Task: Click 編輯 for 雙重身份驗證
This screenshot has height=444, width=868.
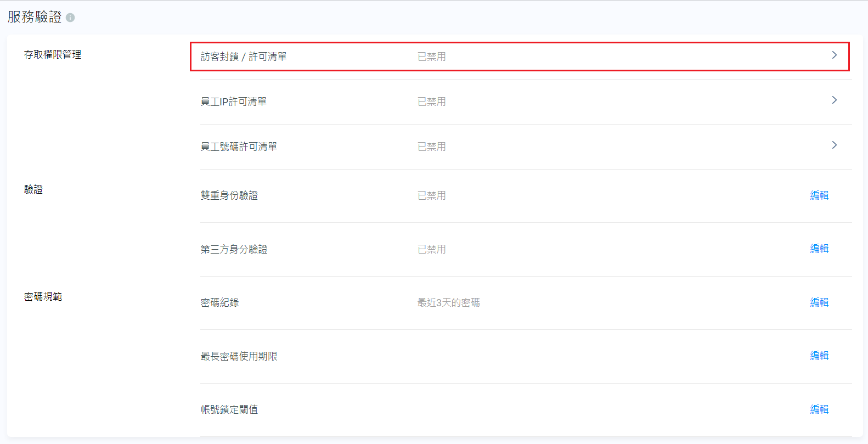Action: (x=819, y=195)
